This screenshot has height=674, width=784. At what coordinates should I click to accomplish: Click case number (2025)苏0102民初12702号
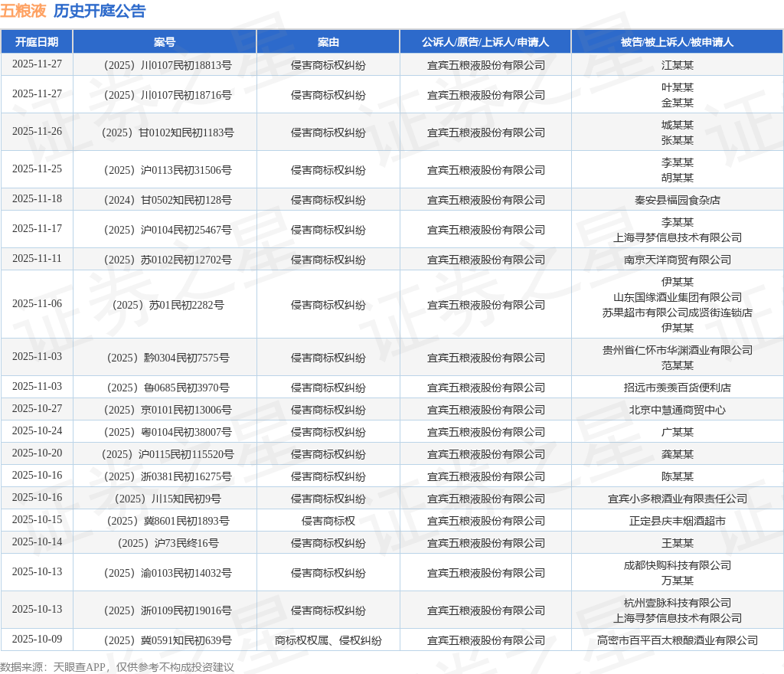tap(168, 260)
